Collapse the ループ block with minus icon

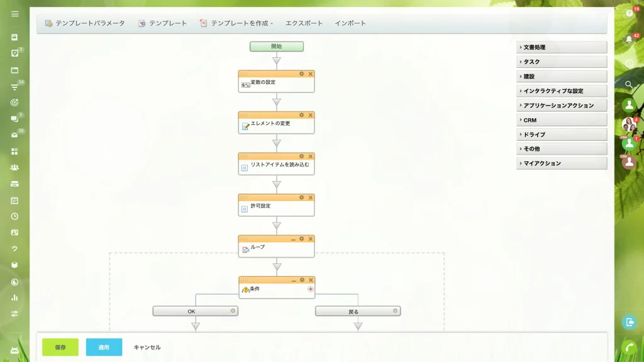pos(293,239)
